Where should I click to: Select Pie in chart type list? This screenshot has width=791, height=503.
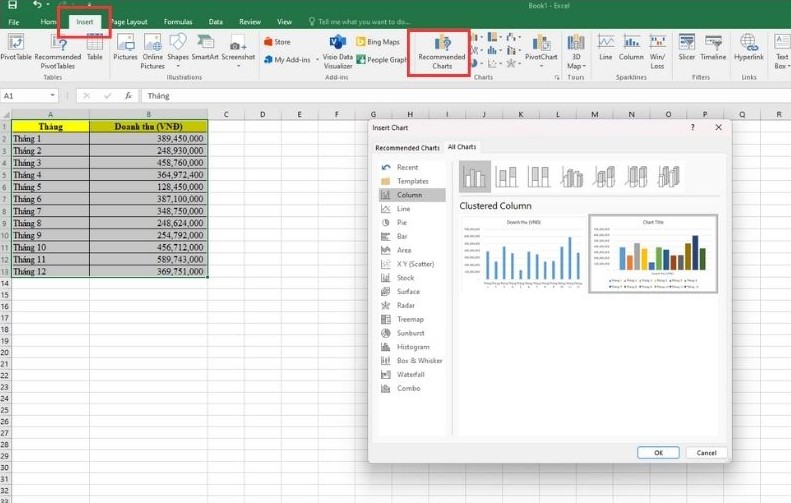point(403,222)
